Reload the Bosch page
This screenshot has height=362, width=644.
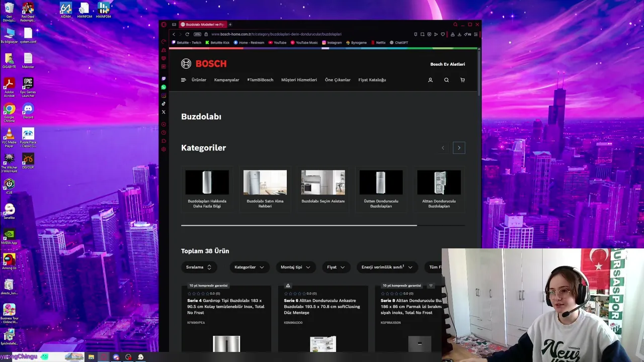[x=187, y=34]
